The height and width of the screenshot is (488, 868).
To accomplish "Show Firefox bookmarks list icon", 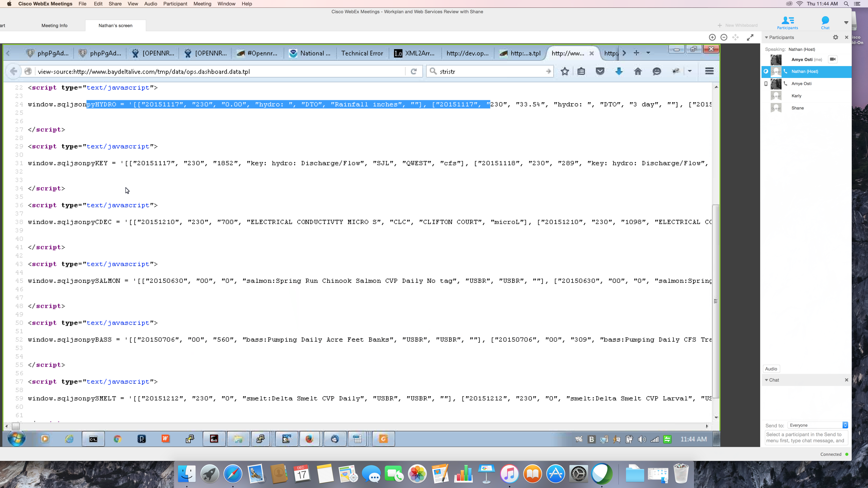I will [x=581, y=71].
